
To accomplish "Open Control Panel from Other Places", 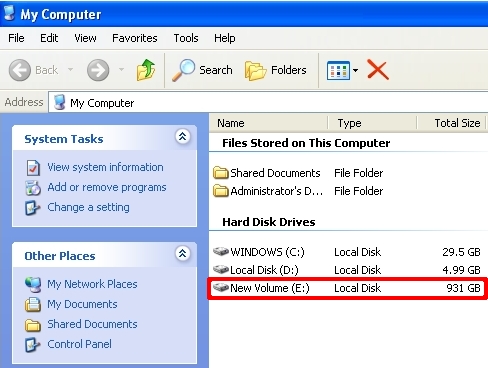I will point(79,344).
